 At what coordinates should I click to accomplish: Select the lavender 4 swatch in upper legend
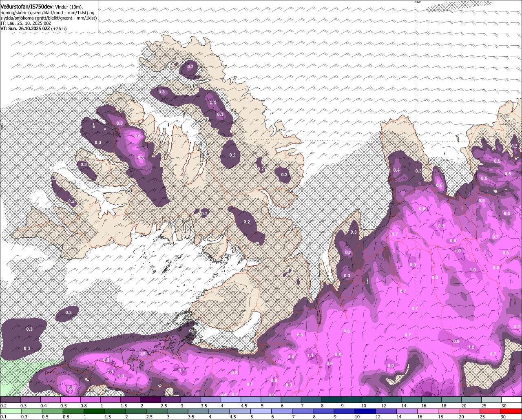coord(231,400)
